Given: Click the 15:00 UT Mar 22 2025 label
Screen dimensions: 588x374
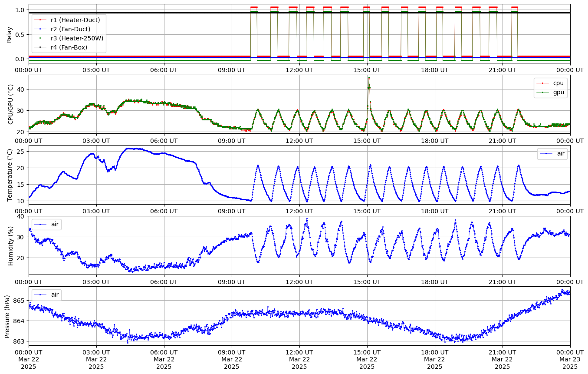Looking at the screenshot, I should click(x=367, y=359).
